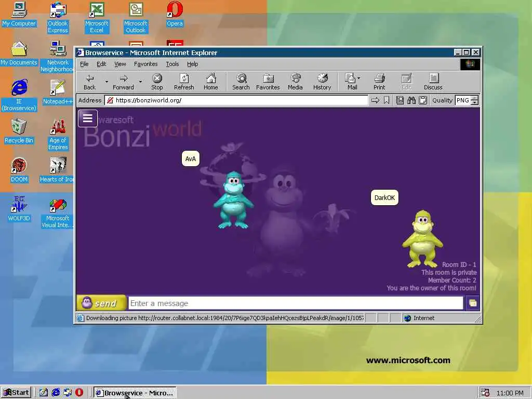
Task: Open the File menu
Action: pos(84,64)
